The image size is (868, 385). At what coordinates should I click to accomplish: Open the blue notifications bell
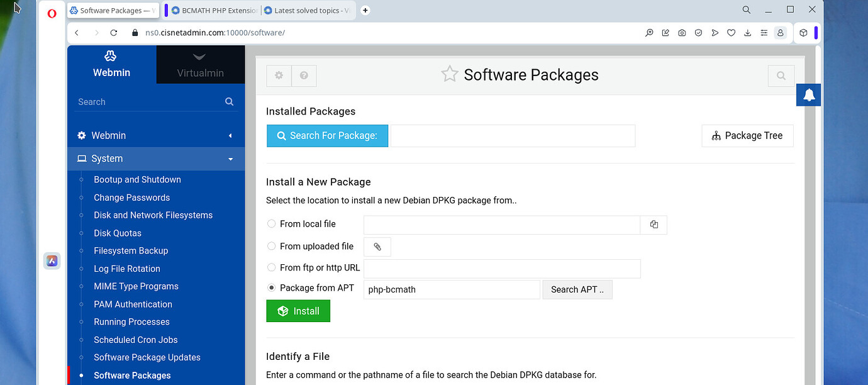pos(808,95)
